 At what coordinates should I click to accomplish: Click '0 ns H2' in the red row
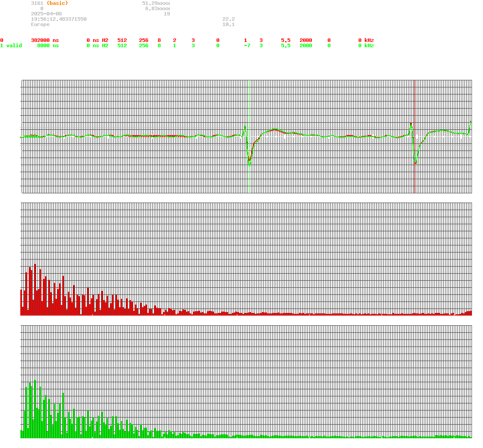tap(97, 41)
